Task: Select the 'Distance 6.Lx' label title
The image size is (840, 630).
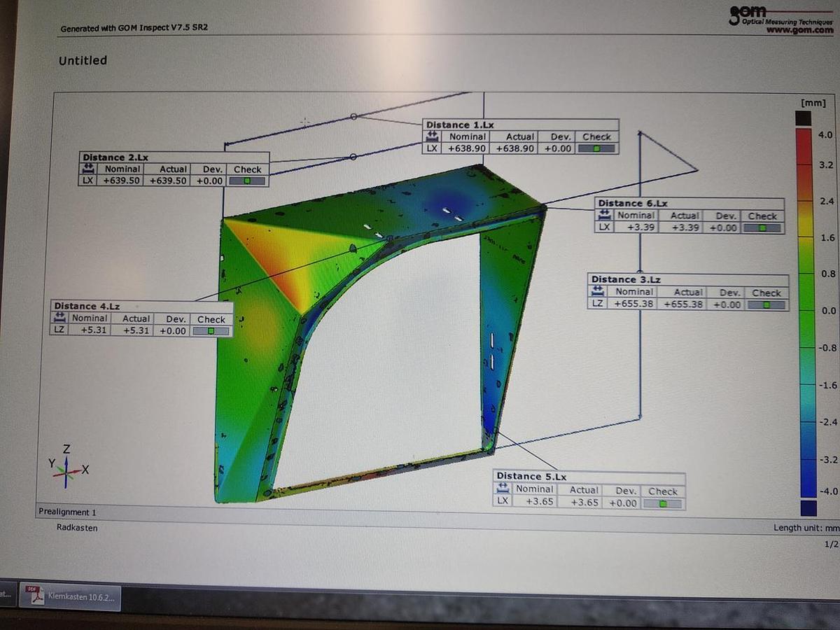Action: 633,203
